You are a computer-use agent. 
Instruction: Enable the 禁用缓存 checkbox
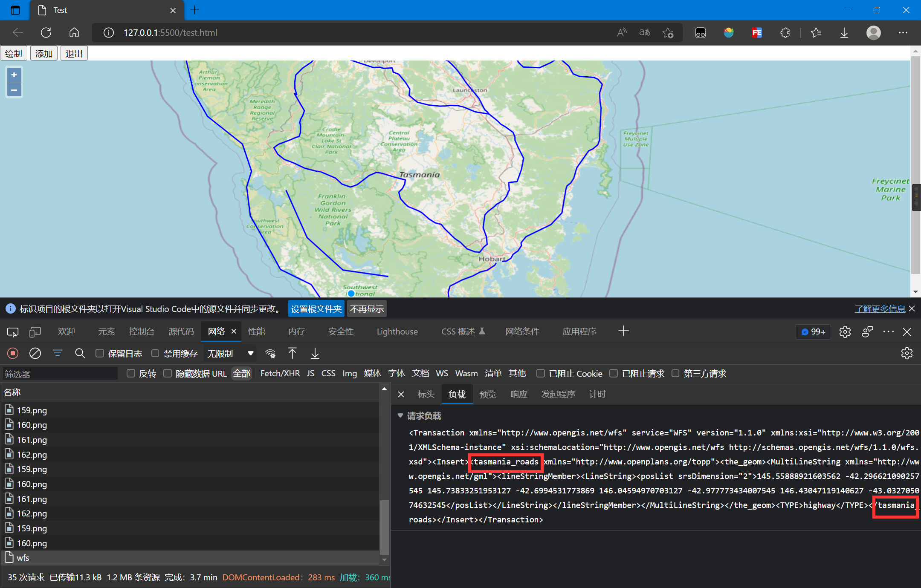click(x=155, y=353)
